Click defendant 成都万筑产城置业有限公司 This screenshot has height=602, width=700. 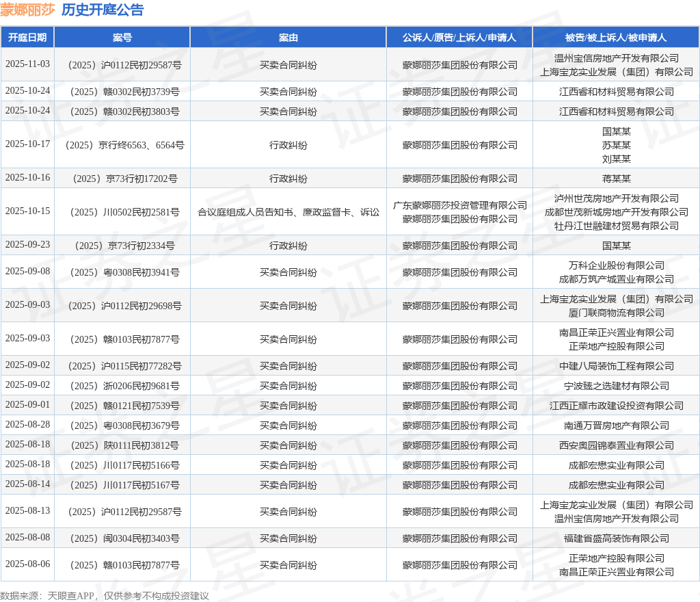coord(617,279)
